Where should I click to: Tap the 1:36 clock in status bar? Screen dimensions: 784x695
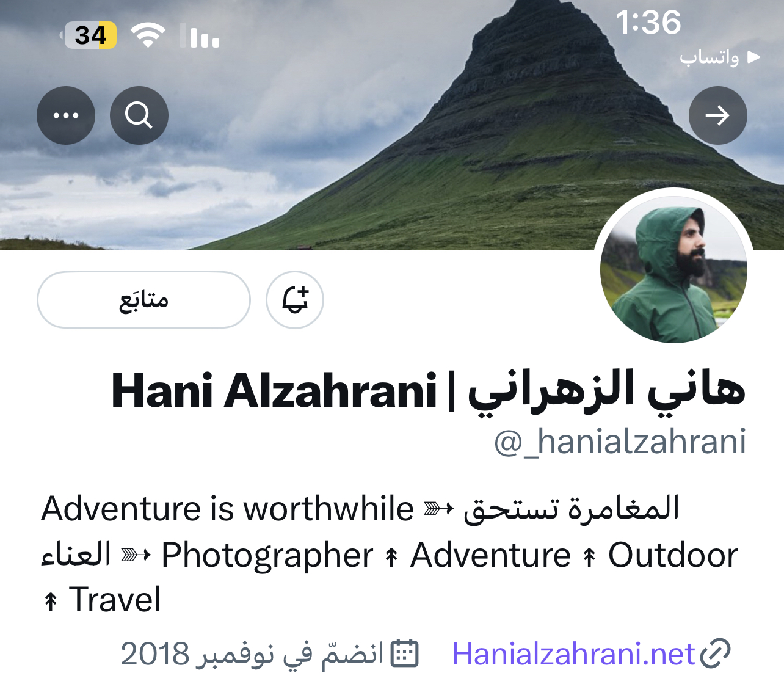click(x=648, y=23)
